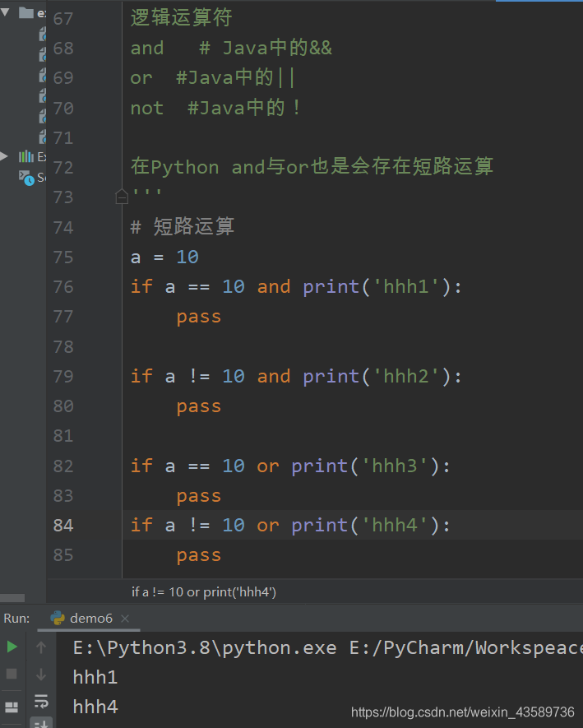Click the string 'hhh4' on line 84

(x=395, y=525)
